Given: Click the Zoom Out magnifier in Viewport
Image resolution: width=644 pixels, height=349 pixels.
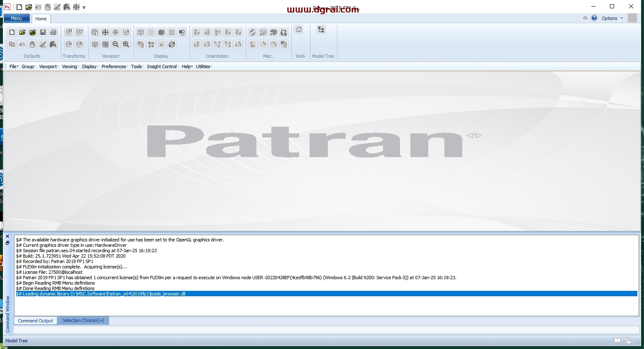Looking at the screenshot, I should 116,44.
